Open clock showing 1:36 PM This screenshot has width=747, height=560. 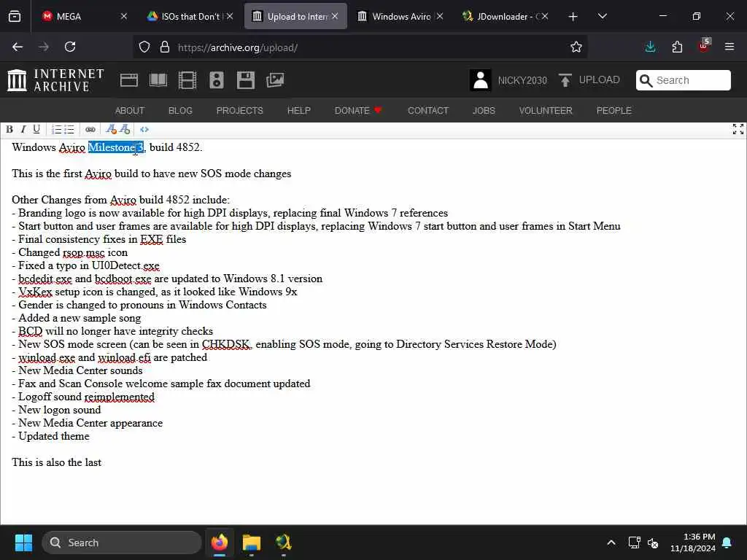693,542
